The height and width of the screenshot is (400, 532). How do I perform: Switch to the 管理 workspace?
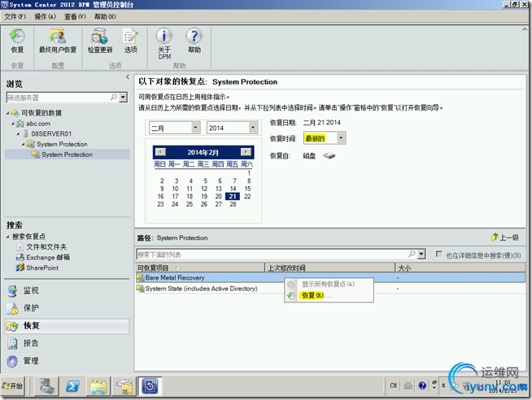[68, 361]
